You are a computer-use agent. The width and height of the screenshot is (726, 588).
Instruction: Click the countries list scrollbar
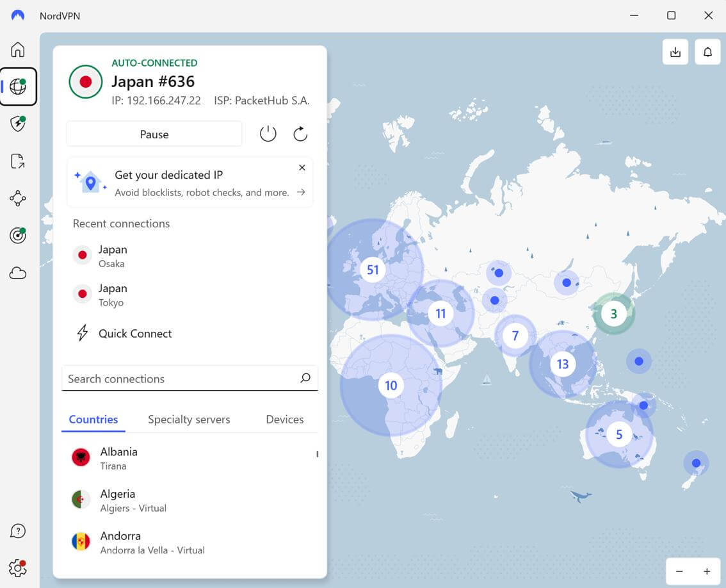[x=317, y=454]
